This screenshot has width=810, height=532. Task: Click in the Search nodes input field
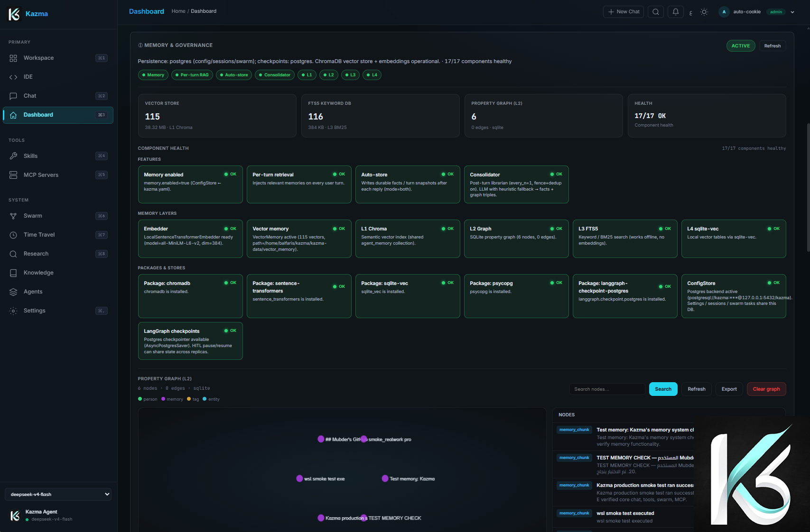click(x=607, y=389)
